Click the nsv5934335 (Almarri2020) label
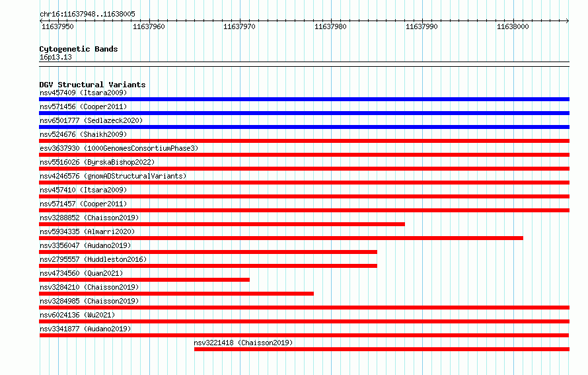 pos(87,231)
